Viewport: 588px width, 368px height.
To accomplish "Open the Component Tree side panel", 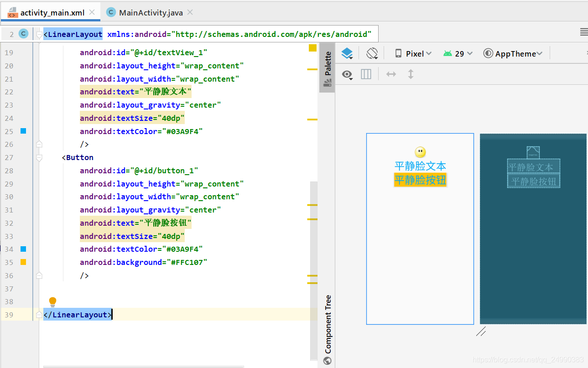I will (327, 329).
